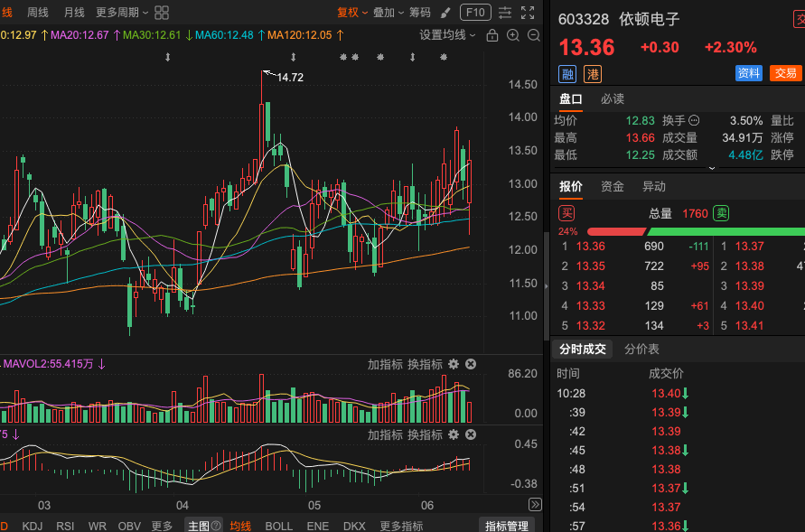Switch to 月线 monthly chart

point(74,13)
